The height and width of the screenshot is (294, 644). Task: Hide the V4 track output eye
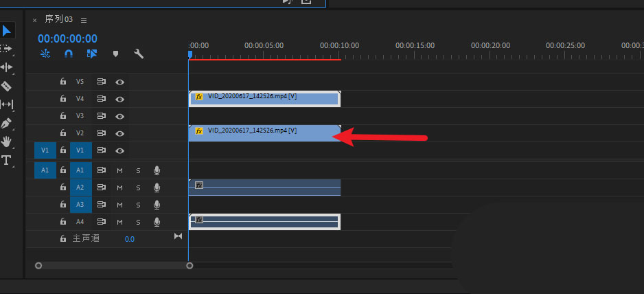119,99
